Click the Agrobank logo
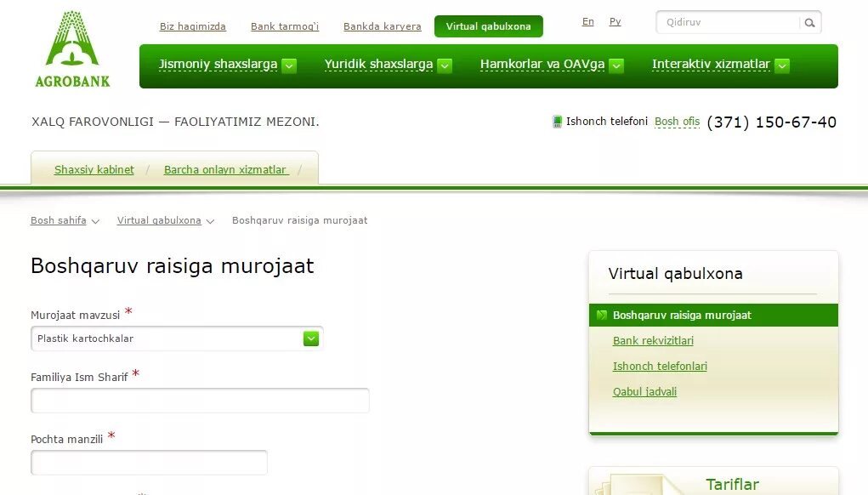 [72, 48]
